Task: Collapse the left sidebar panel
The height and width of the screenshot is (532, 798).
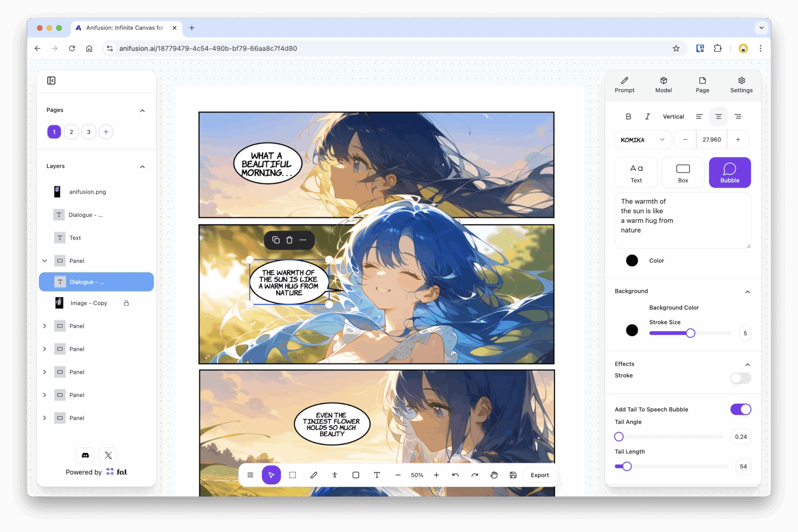Action: 51,81
